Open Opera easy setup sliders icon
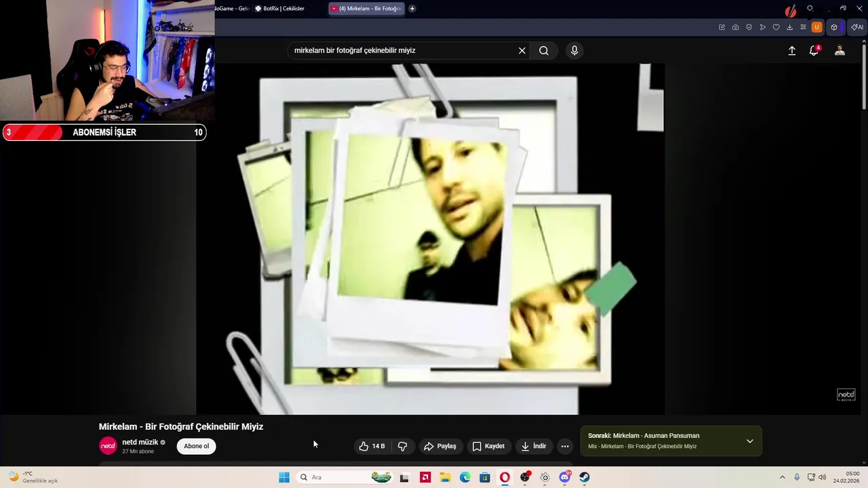Screen dimensions: 868x488 tap(803, 27)
